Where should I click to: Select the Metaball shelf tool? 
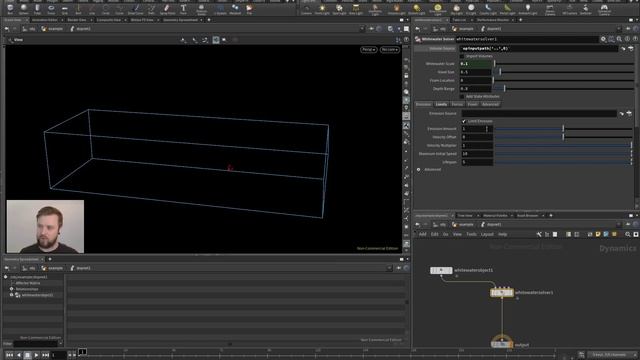pos(235,9)
